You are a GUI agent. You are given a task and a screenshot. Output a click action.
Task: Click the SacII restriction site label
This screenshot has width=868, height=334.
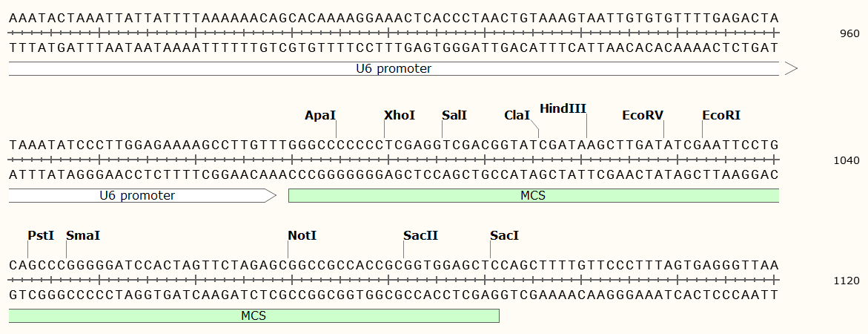click(x=420, y=235)
